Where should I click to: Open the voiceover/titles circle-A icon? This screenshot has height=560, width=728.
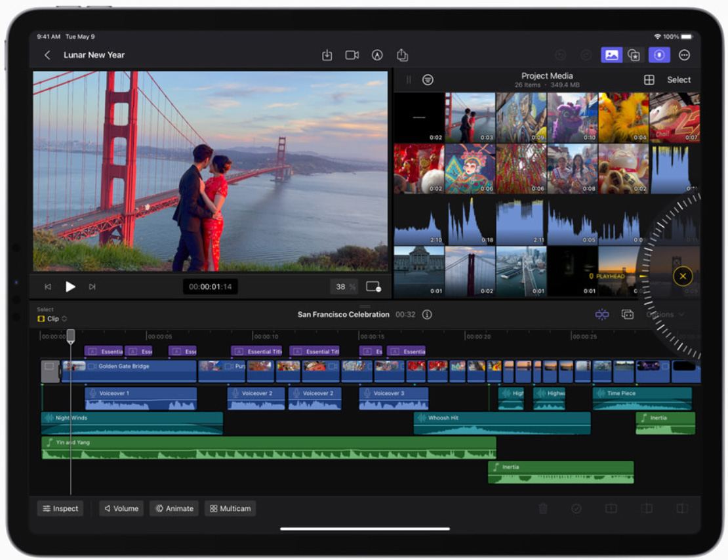(x=377, y=56)
